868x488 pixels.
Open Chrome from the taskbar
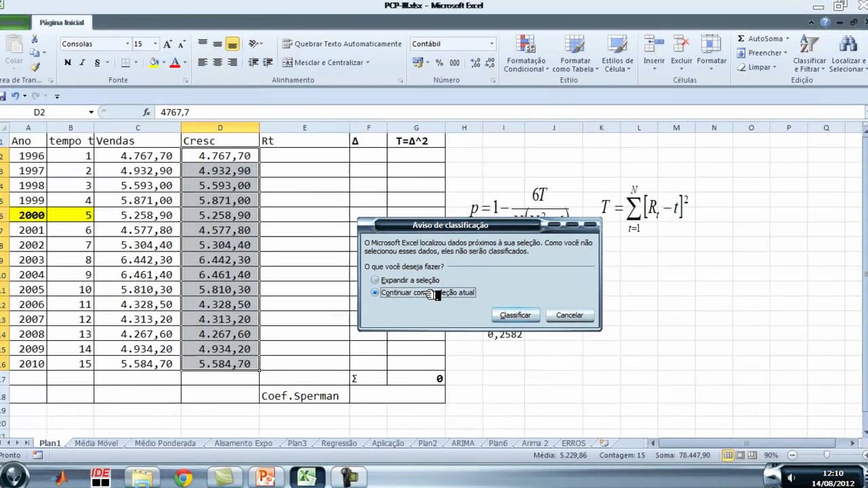click(183, 477)
